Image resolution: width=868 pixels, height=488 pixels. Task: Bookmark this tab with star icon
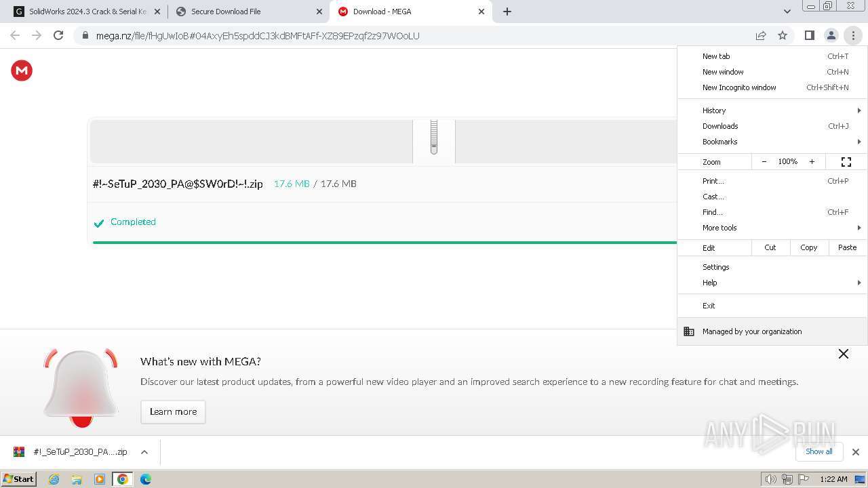click(x=783, y=35)
